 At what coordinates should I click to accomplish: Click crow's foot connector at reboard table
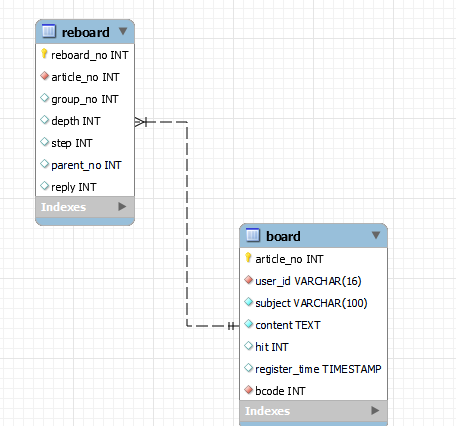(x=141, y=122)
